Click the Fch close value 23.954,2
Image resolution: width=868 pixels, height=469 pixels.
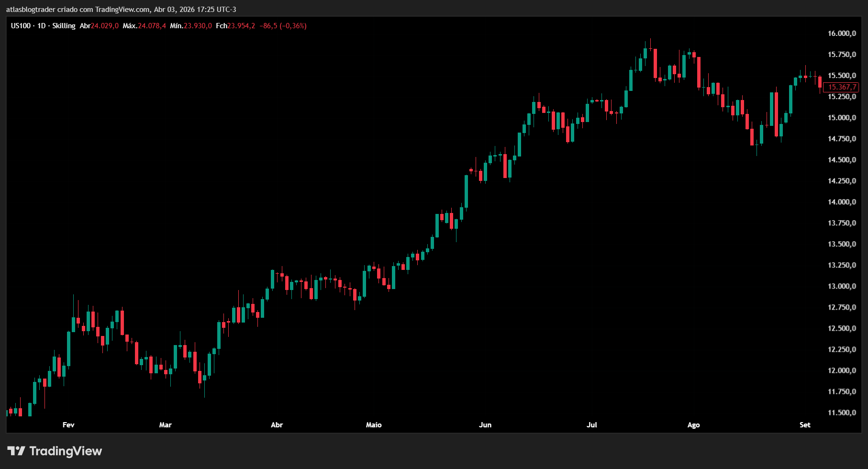(x=241, y=26)
